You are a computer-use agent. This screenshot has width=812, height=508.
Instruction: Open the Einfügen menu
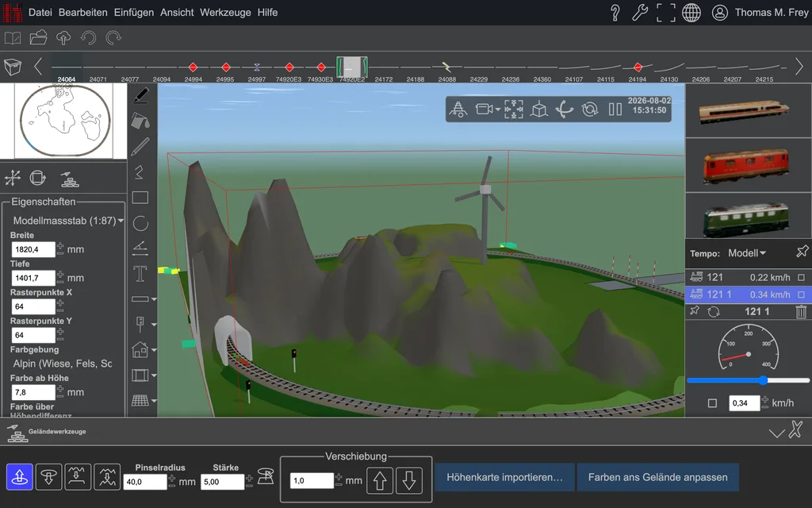pos(133,13)
